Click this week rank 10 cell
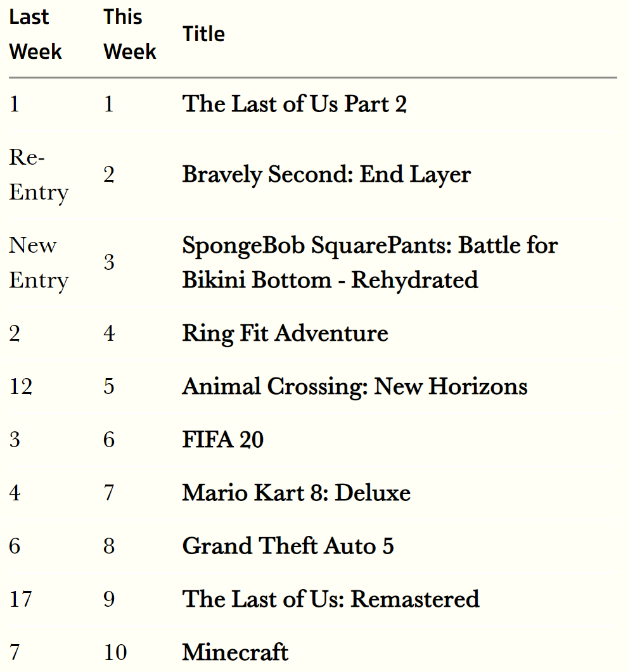This screenshot has width=628, height=672. 115,652
